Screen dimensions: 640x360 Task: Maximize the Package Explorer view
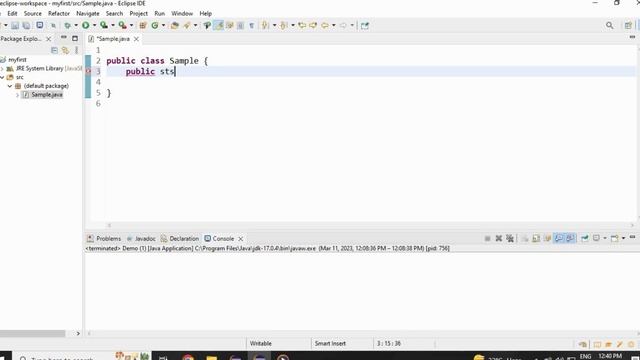(75, 38)
